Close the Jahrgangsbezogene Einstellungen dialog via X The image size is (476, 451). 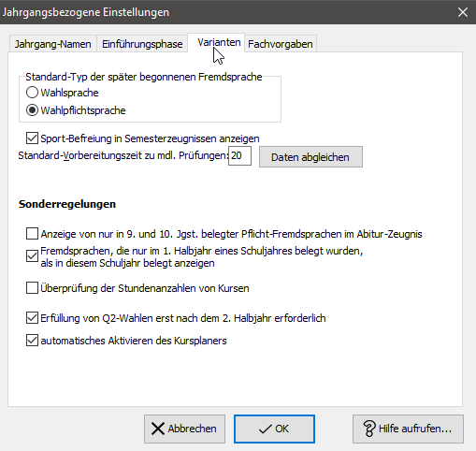463,12
